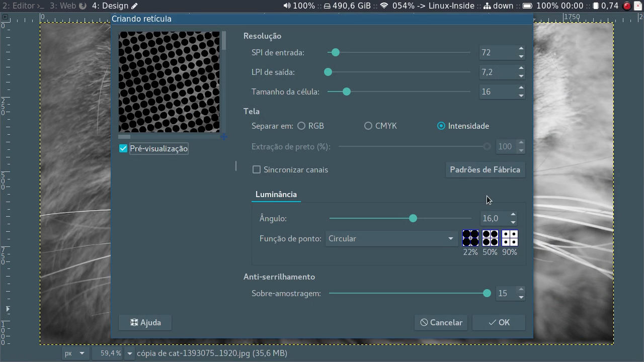Click the red recording indicator in the top-right tray
This screenshot has width=644, height=362.
pos(626,6)
